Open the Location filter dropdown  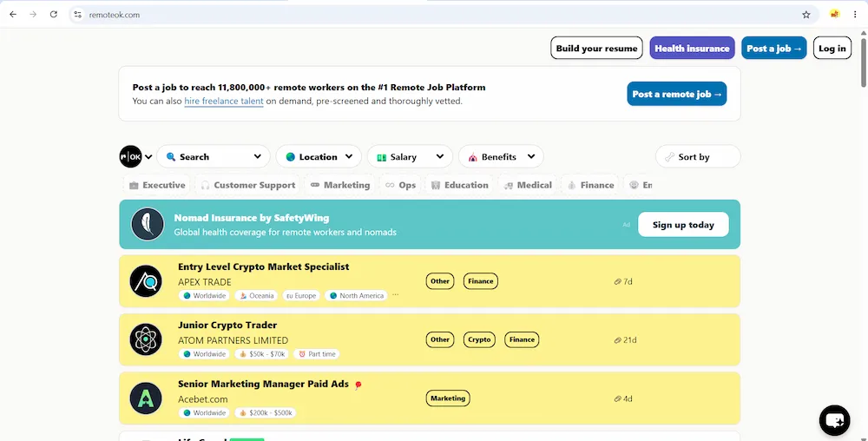[x=319, y=156]
